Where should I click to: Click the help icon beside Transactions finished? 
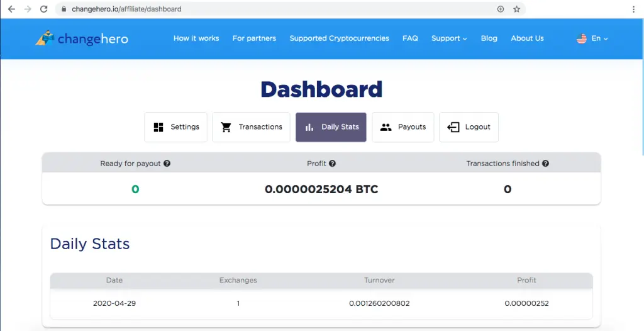(545, 163)
